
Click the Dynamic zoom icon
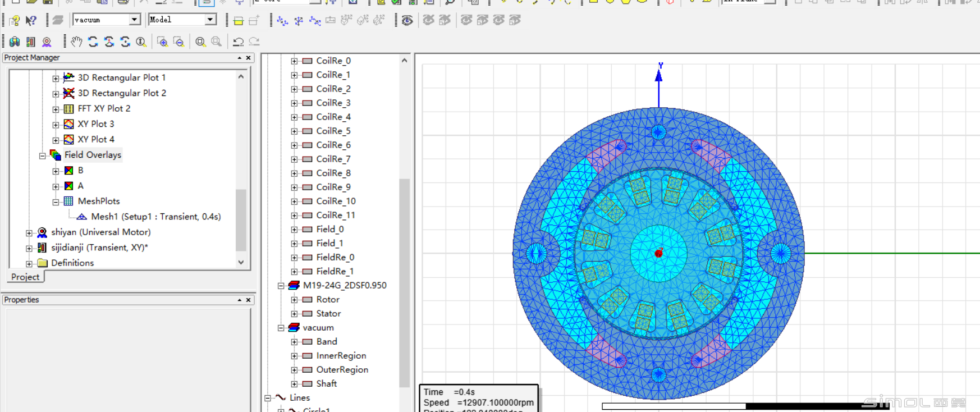[x=141, y=42]
